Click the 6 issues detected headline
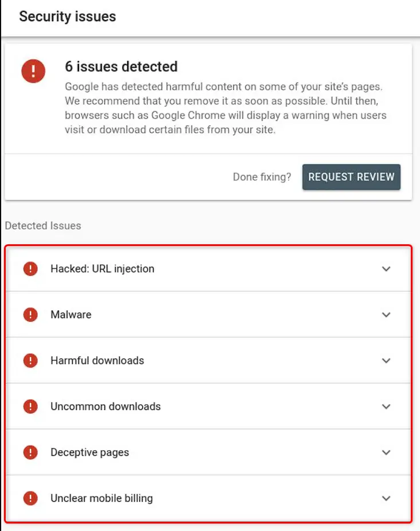The height and width of the screenshot is (531, 420). point(121,67)
